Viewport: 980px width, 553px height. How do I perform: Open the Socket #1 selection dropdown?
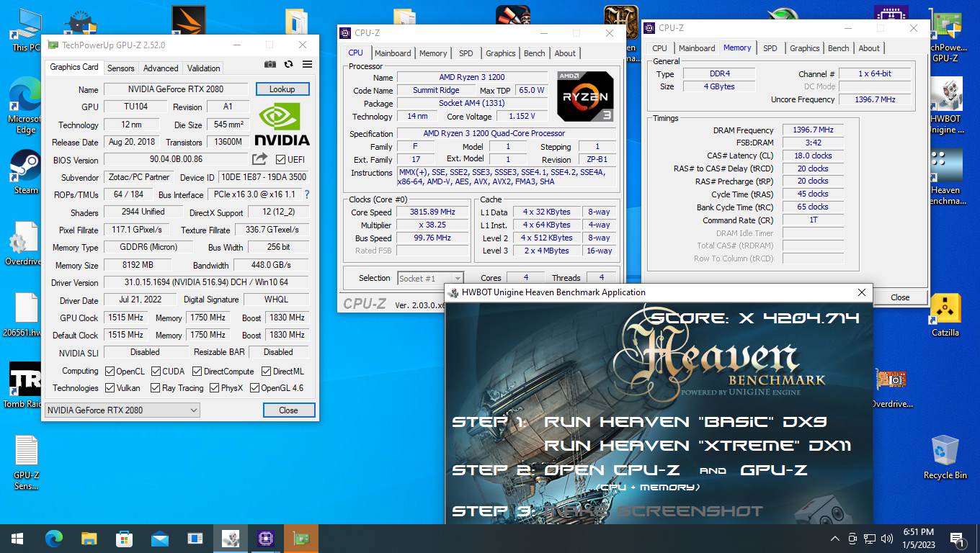tap(430, 278)
